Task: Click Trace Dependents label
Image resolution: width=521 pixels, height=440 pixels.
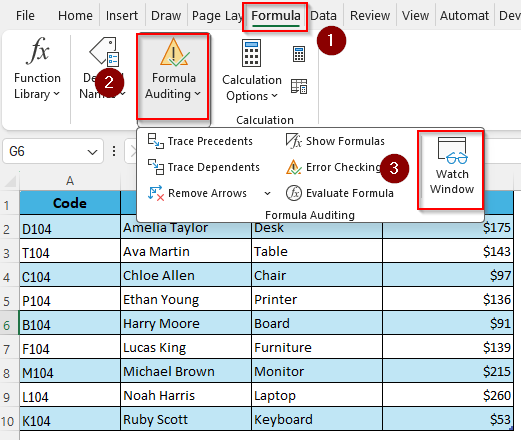Action: (x=213, y=167)
